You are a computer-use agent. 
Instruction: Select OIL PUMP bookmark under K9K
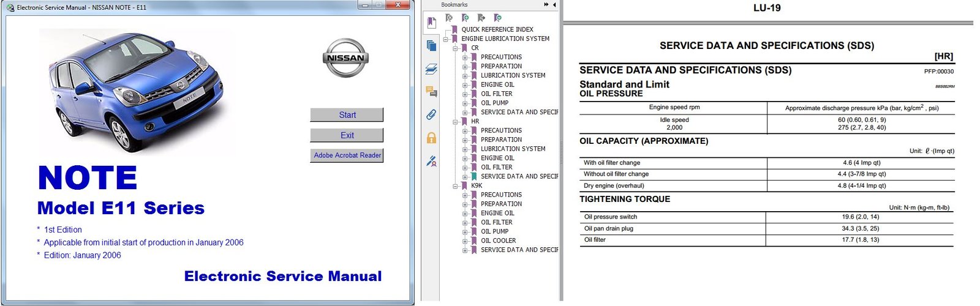tap(494, 231)
